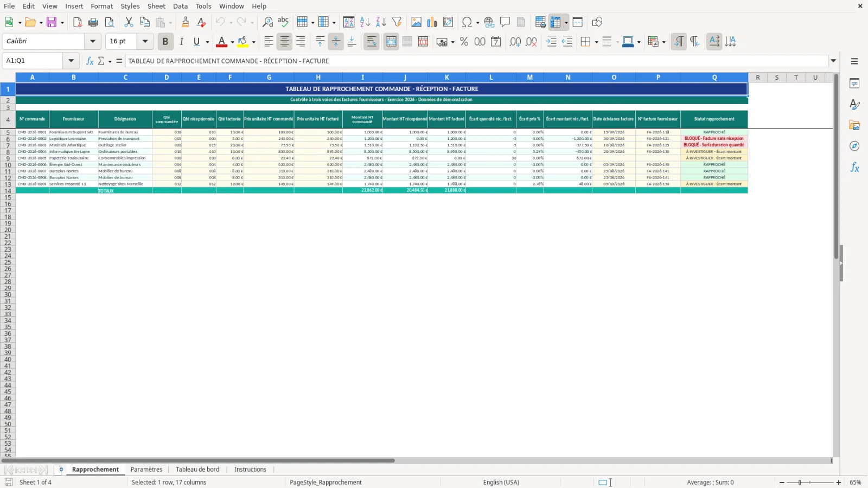The width and height of the screenshot is (868, 488).
Task: Toggle Merge and Center Cells
Action: point(391,42)
